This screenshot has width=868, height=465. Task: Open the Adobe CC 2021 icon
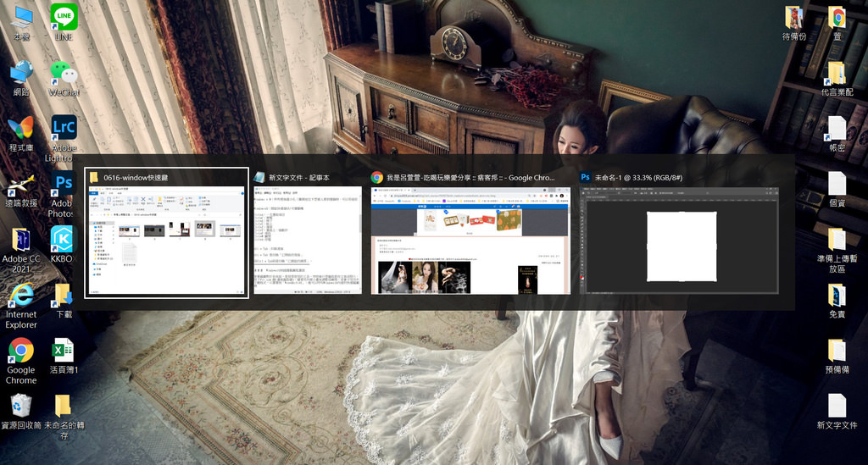pos(21,250)
